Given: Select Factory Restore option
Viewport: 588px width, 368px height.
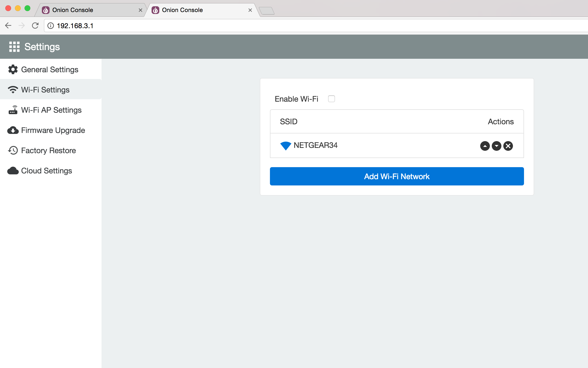Looking at the screenshot, I should point(48,151).
